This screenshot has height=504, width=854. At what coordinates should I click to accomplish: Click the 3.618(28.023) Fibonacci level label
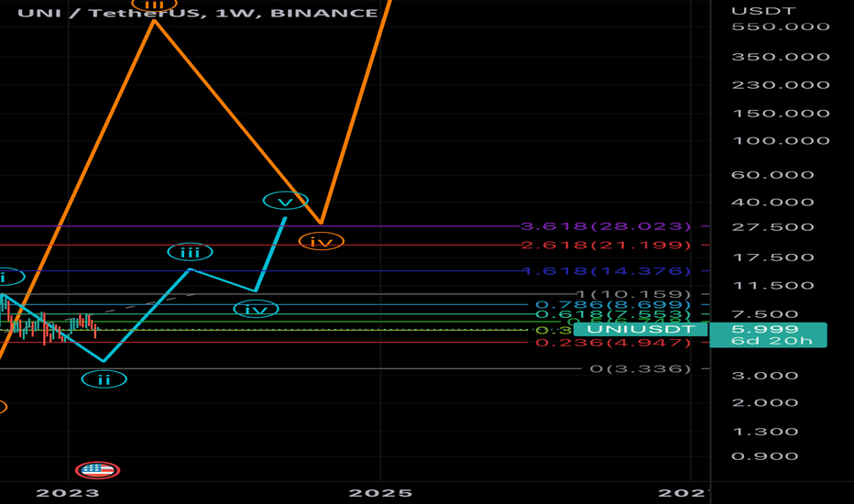coord(606,226)
